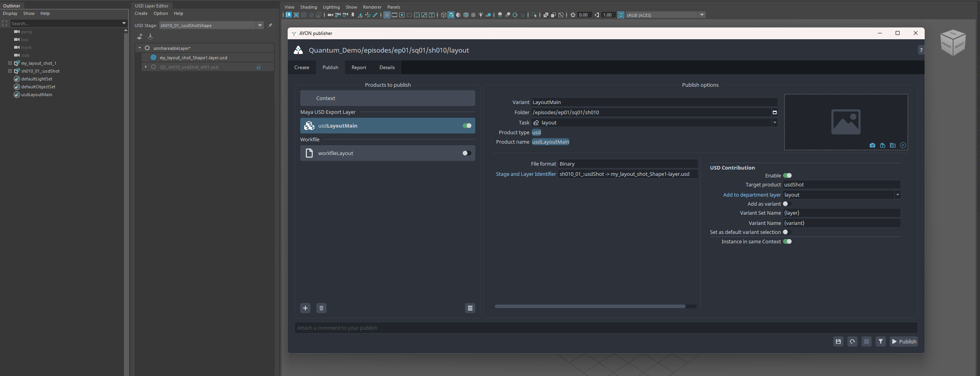This screenshot has height=376, width=980.
Task: Disable the usdLayoutMain product toggle
Action: 467,126
